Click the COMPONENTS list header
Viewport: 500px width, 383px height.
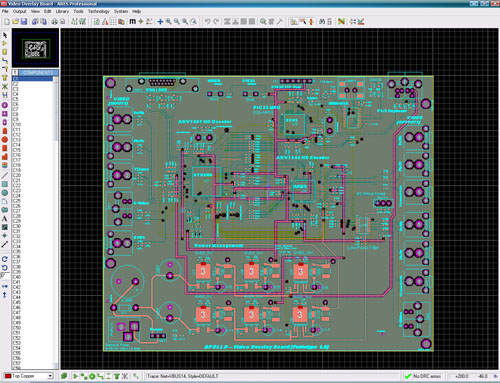(x=38, y=72)
